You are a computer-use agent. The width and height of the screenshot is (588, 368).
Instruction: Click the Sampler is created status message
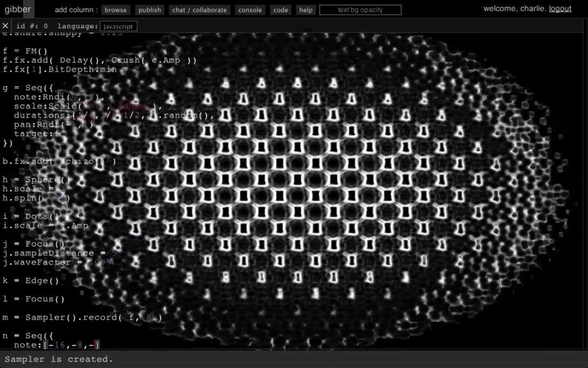click(x=59, y=359)
